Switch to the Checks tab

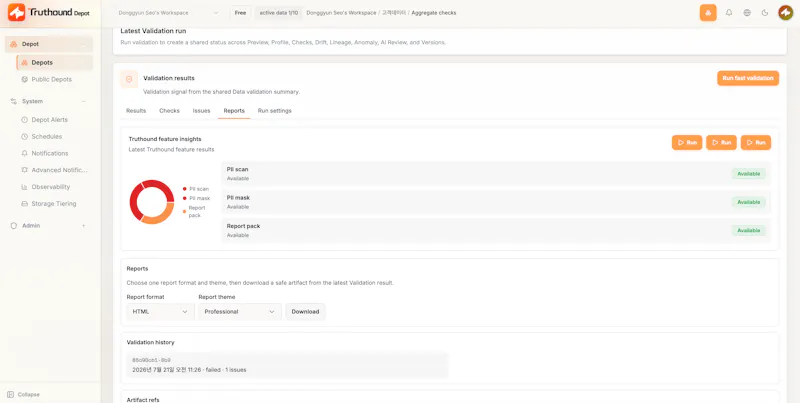pos(169,111)
